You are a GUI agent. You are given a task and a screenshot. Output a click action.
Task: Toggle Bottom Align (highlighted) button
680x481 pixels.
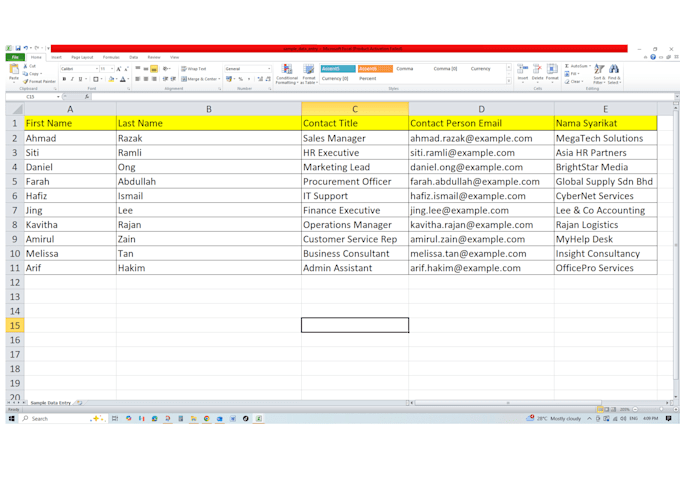[x=154, y=69]
